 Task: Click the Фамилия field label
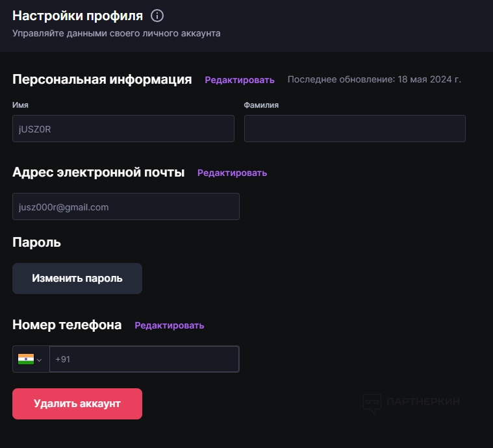pos(261,105)
